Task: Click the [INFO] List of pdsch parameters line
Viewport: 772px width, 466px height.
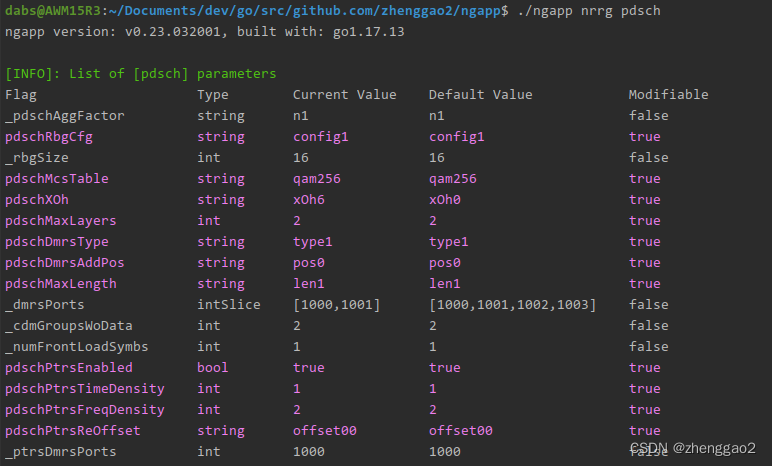Action: tap(140, 73)
